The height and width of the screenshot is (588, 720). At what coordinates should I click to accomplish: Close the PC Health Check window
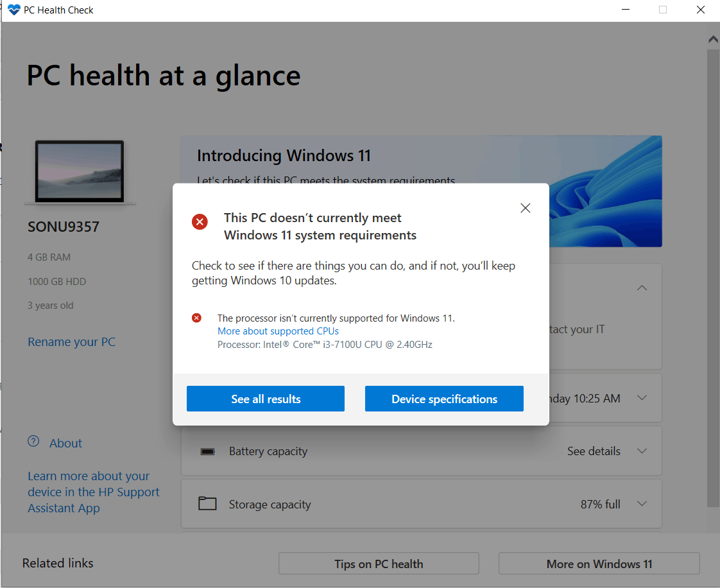pos(701,10)
